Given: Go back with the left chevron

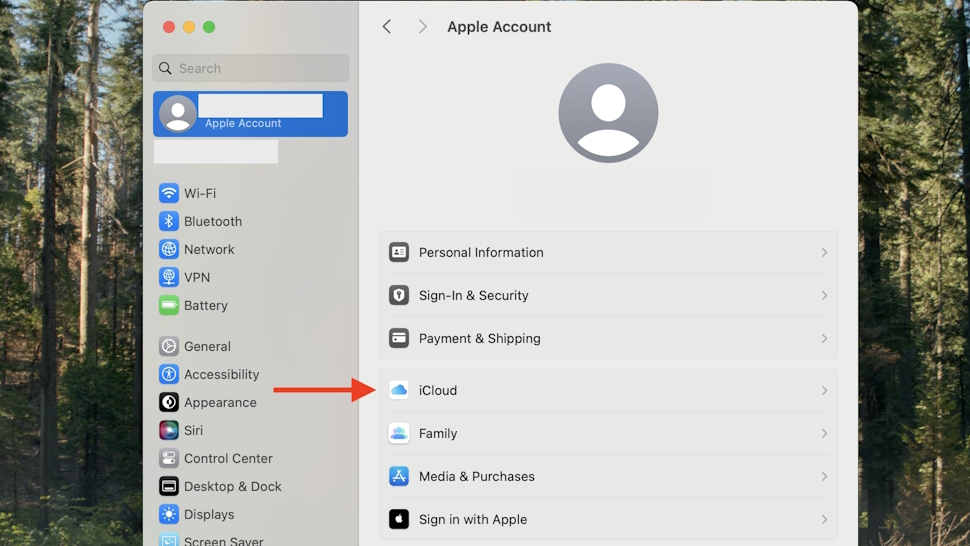Looking at the screenshot, I should (x=387, y=27).
